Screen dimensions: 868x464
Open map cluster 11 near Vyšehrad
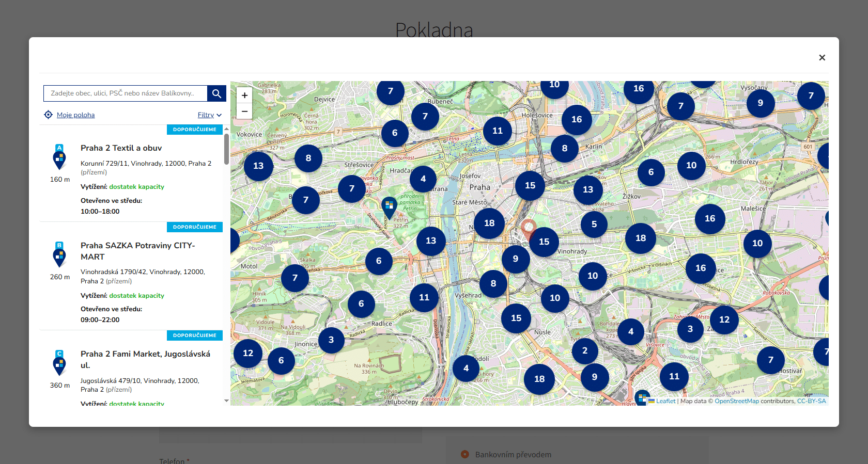point(424,297)
